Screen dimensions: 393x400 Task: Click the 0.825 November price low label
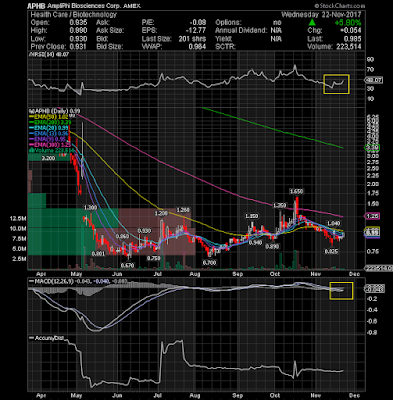pos(332,252)
